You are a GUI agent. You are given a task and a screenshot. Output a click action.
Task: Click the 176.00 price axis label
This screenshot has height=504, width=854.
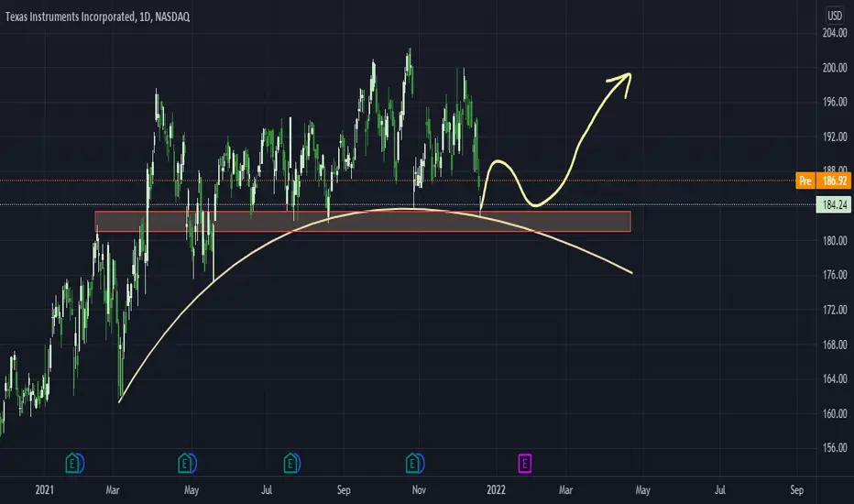(835, 275)
